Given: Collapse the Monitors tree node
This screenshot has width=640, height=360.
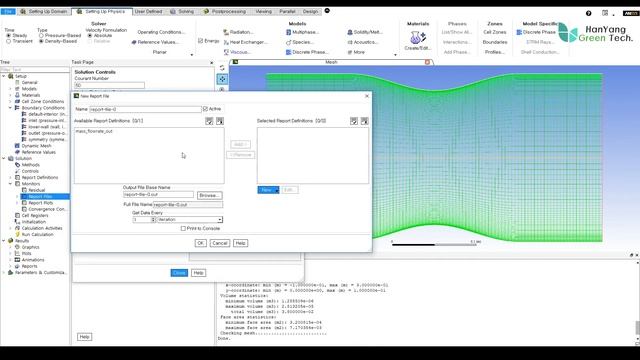Looking at the screenshot, I should tap(10, 184).
